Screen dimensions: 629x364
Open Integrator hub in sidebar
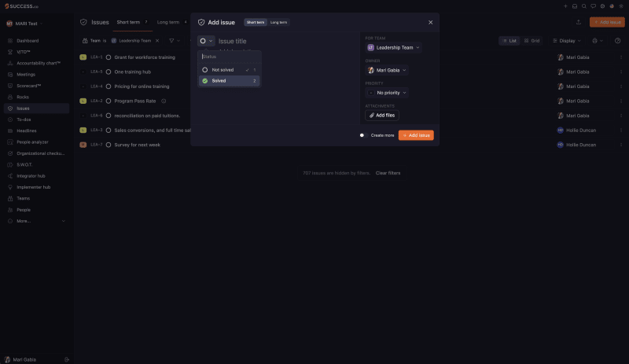(x=31, y=176)
